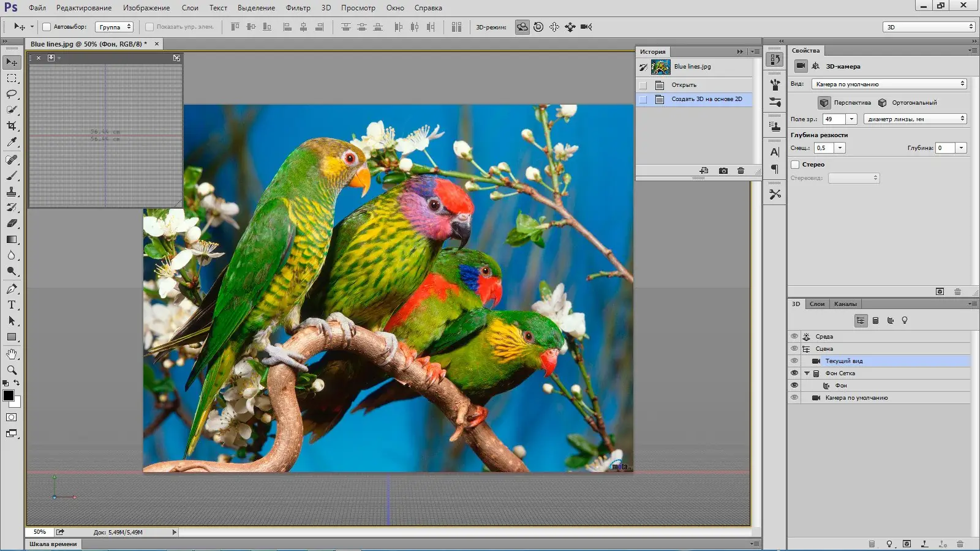Screen dimensions: 980x551
Task: Select the Hand tool
Action: pos(12,354)
